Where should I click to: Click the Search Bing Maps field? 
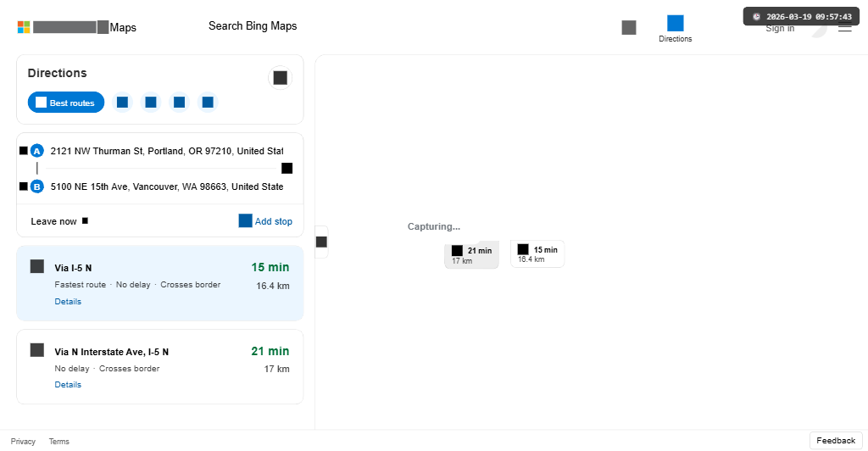[x=253, y=26]
